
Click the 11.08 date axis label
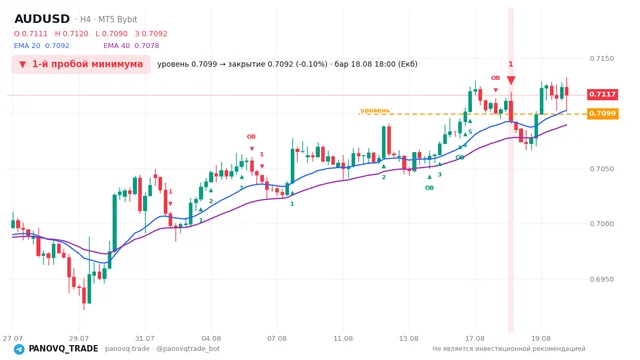[343, 338]
